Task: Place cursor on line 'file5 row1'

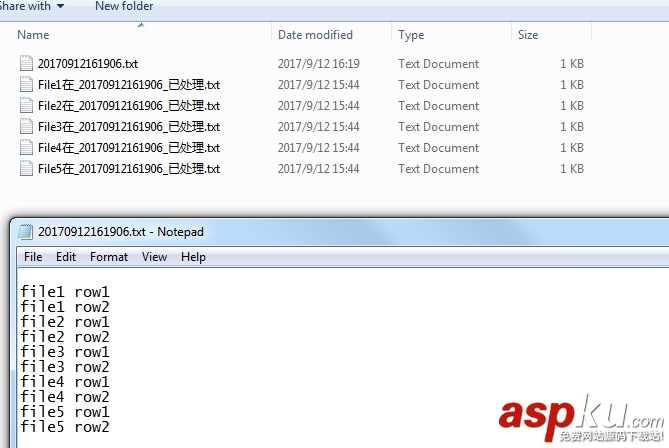Action: click(x=65, y=412)
